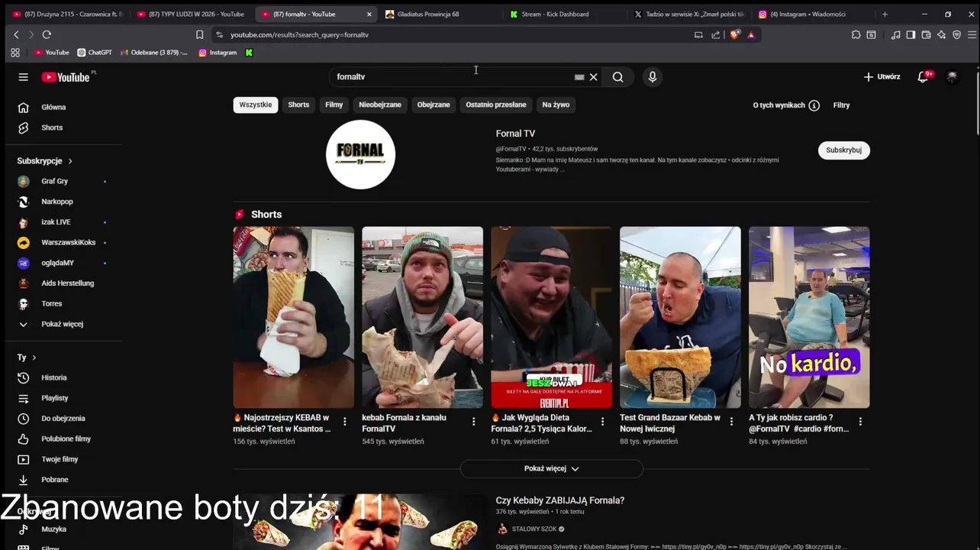Open the Fornal TV channel avatar
This screenshot has width=980, height=550.
[360, 154]
